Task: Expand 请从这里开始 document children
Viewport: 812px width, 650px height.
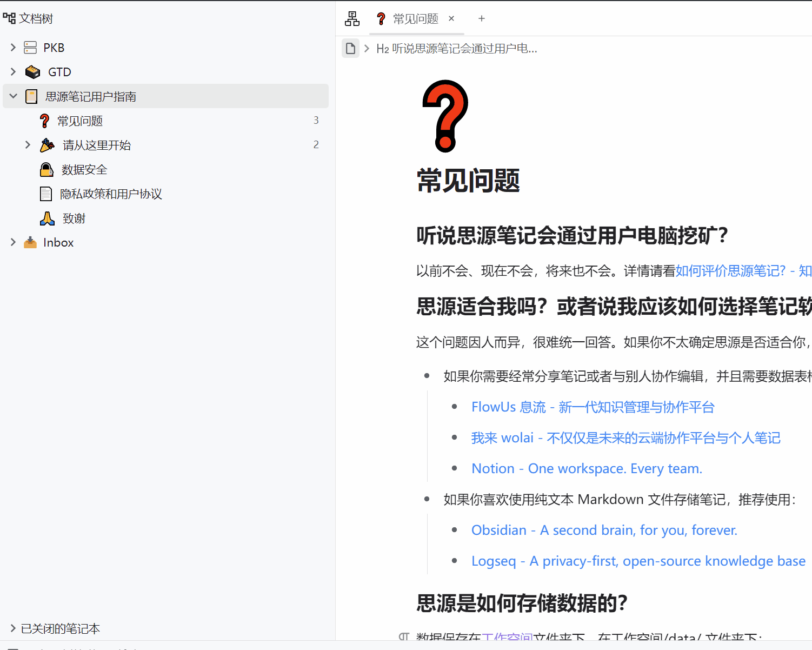Action: [x=28, y=145]
